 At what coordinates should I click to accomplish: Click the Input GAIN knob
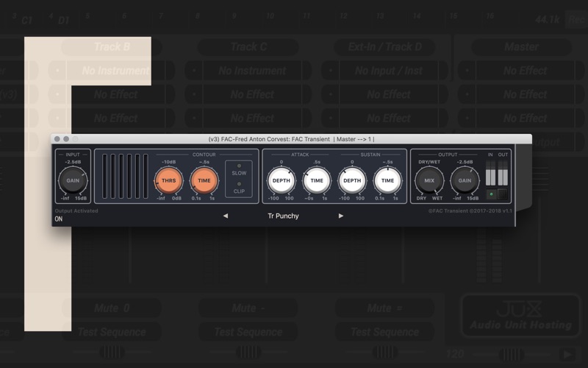click(73, 180)
